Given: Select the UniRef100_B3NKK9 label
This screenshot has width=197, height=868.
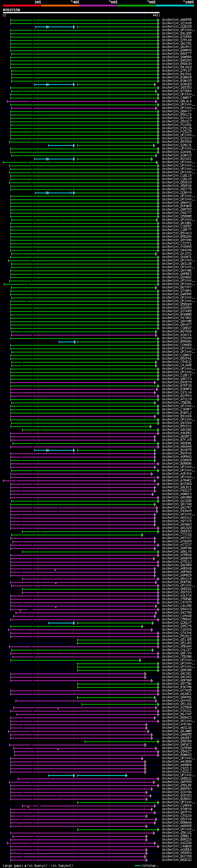Looking at the screenshot, I should tap(177, 77).
